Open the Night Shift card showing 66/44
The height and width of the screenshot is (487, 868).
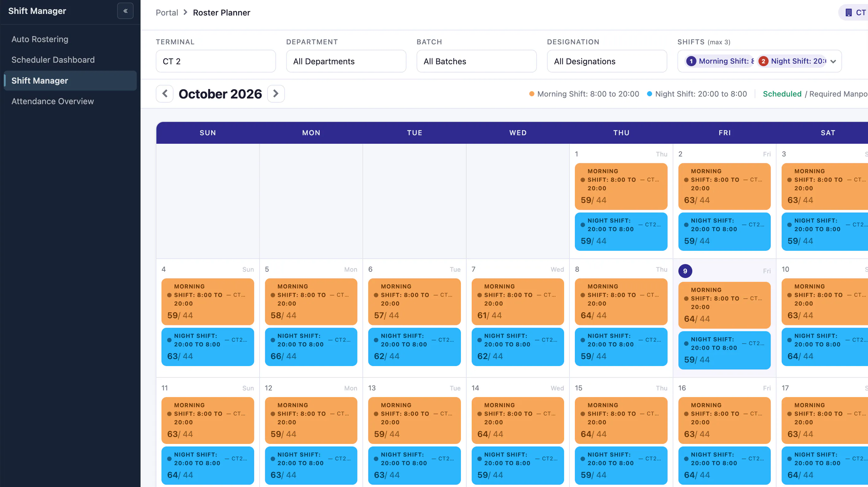311,347
